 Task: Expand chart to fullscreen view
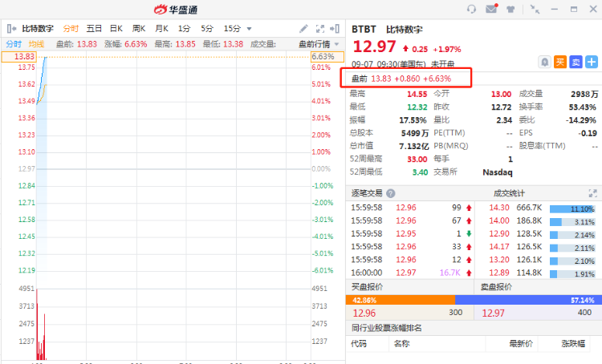(x=320, y=28)
